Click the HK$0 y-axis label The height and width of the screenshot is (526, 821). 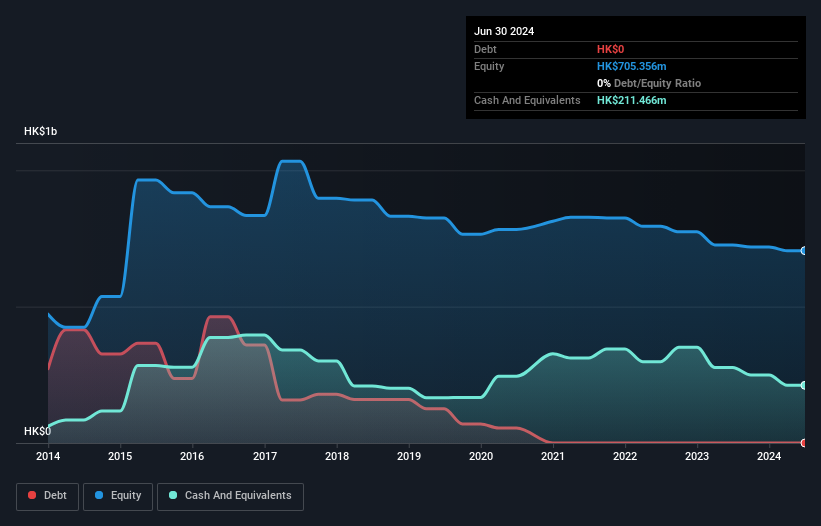pos(38,431)
